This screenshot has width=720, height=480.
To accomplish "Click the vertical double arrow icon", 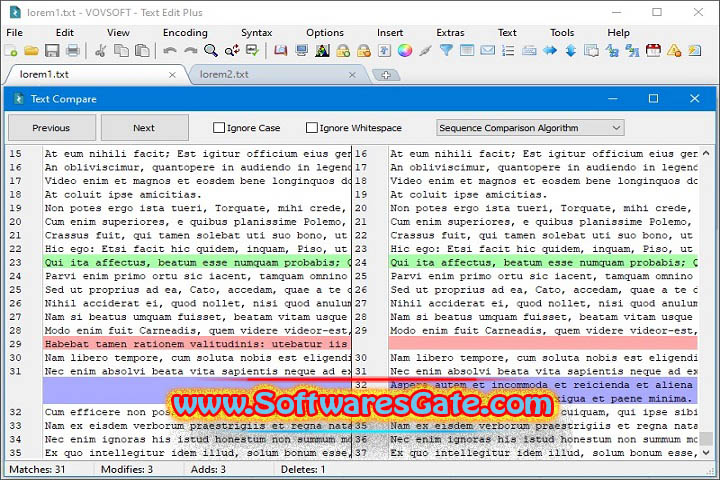I will (571, 51).
